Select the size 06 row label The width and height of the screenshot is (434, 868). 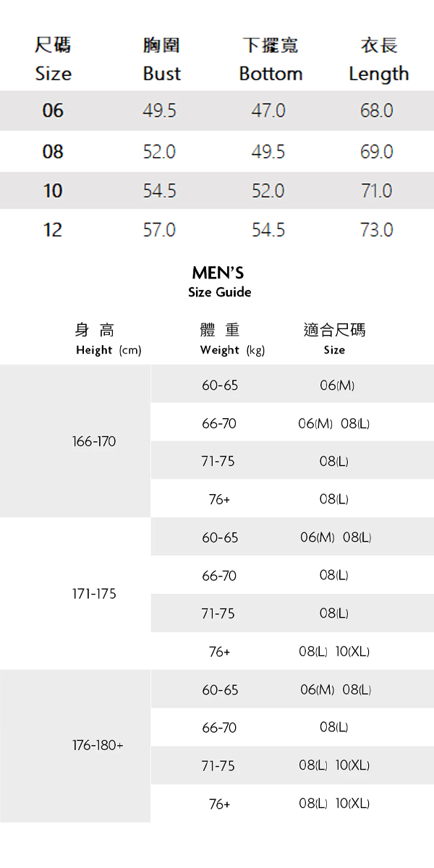pos(53,111)
